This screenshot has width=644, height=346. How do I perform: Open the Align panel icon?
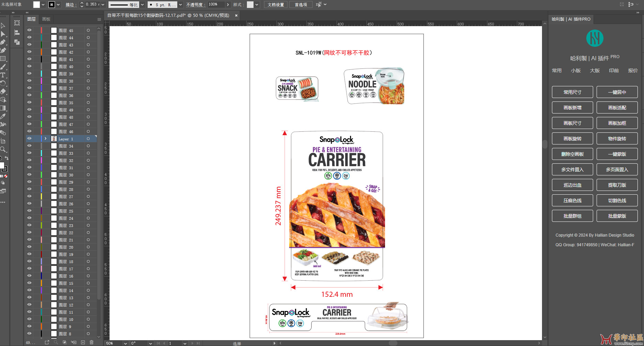click(x=17, y=33)
